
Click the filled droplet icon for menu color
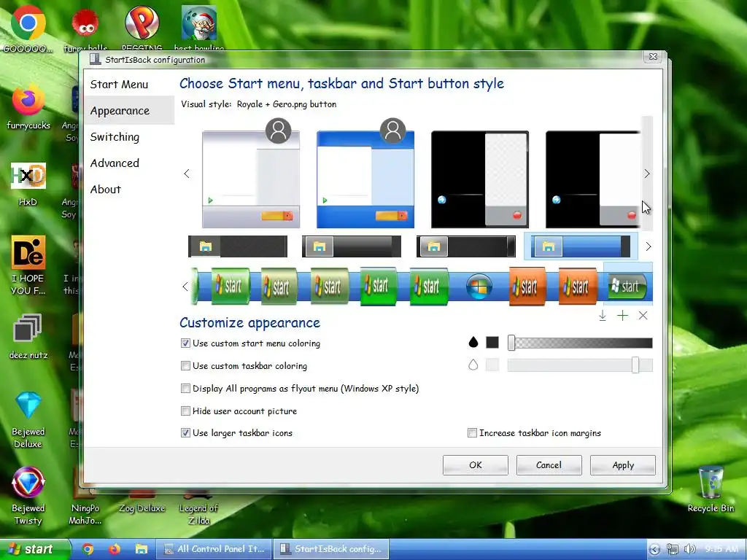coord(473,343)
